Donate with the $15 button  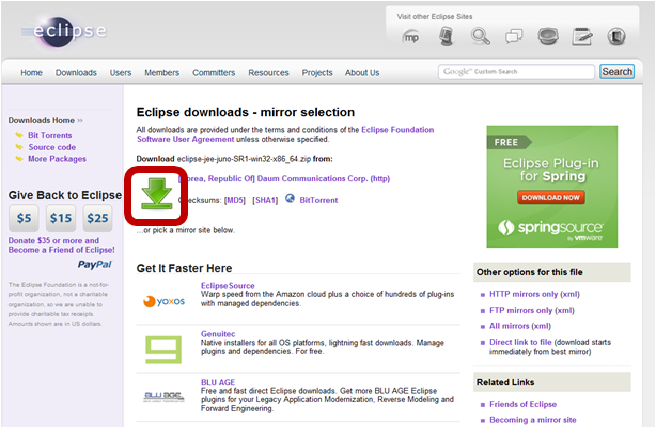(61, 218)
